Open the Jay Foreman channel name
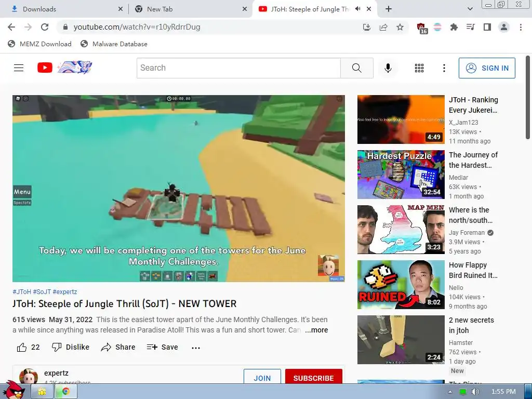532x399 pixels. [x=467, y=233]
